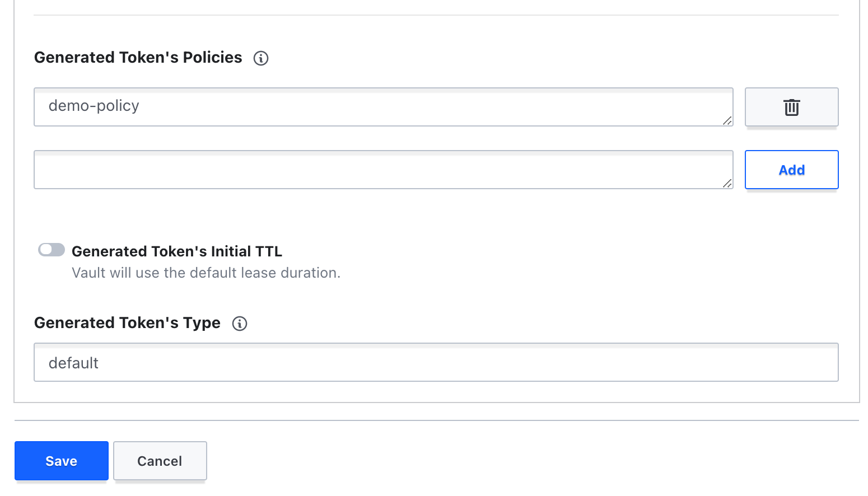This screenshot has height=496, width=868.
Task: Click the "Generated Token's Type" heading
Action: click(x=127, y=323)
